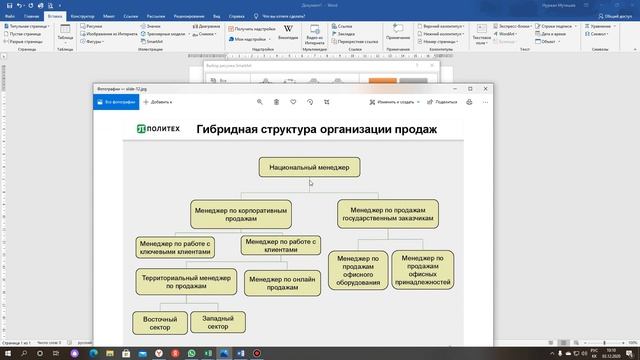Click Общий доступ in Word

click(x=615, y=16)
